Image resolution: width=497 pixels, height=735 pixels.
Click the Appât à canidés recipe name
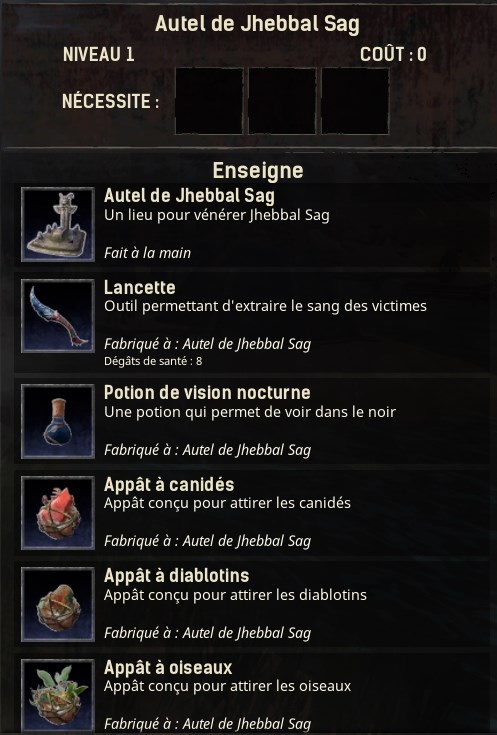[169, 484]
